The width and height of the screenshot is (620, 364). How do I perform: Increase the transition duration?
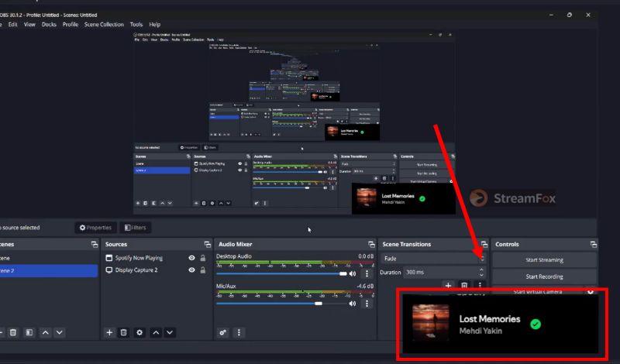click(481, 270)
